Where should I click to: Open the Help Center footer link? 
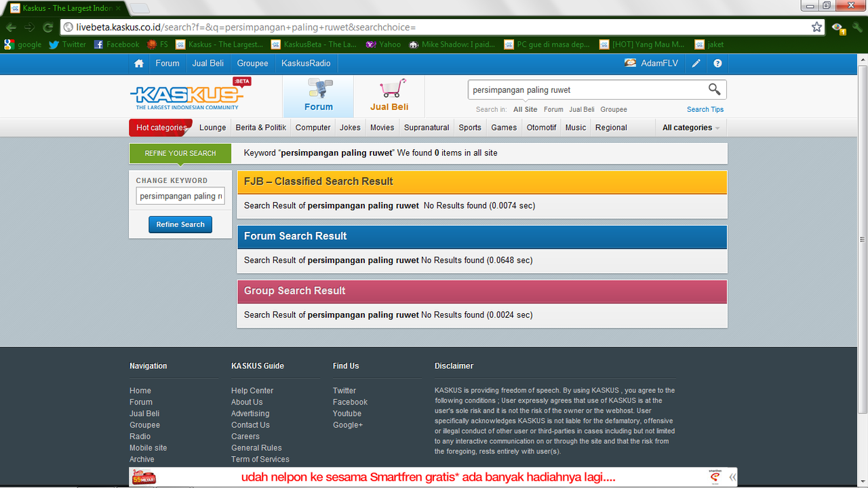pyautogui.click(x=252, y=390)
